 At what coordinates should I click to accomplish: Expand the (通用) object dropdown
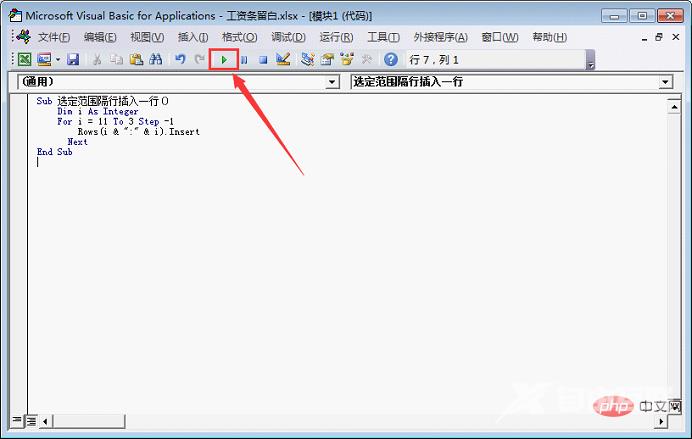333,82
